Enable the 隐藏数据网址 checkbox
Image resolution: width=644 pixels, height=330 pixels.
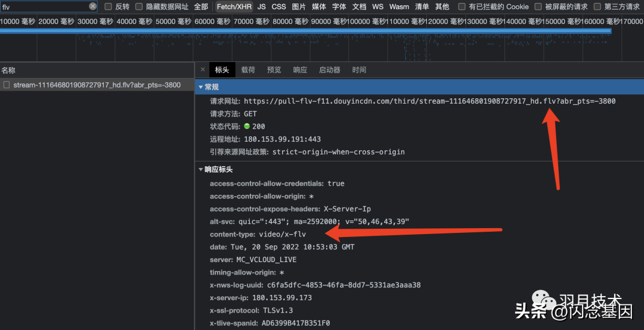point(139,7)
